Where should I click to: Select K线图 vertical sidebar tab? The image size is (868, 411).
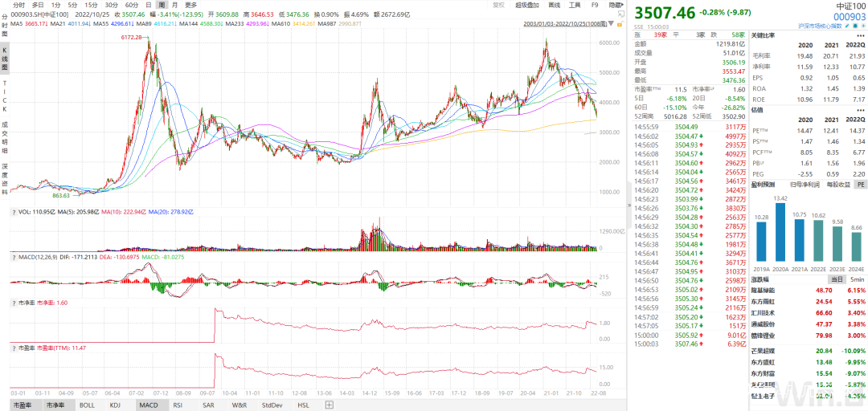click(x=5, y=58)
